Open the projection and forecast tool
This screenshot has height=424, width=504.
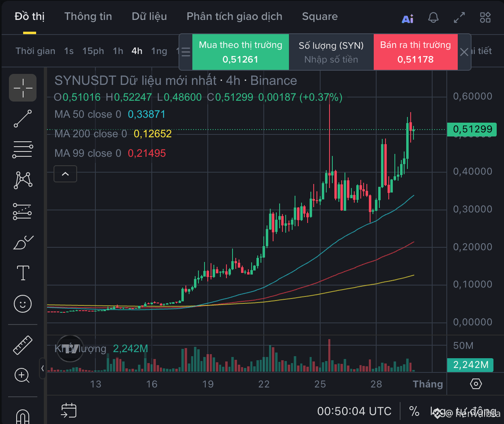click(23, 211)
